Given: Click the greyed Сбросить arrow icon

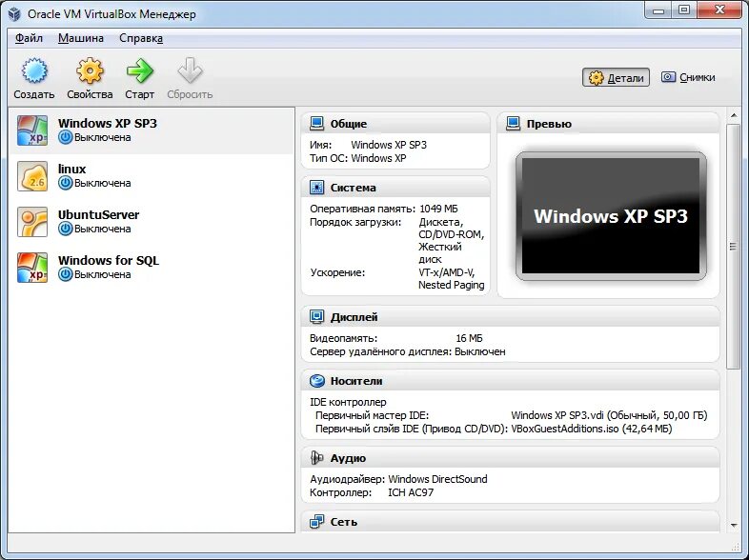Looking at the screenshot, I should pyautogui.click(x=190, y=70).
